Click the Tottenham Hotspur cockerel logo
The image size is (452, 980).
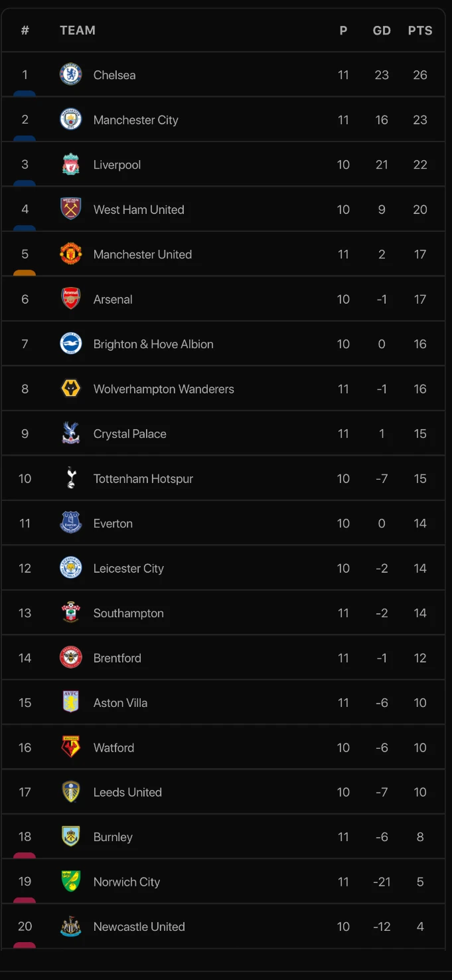click(x=71, y=478)
